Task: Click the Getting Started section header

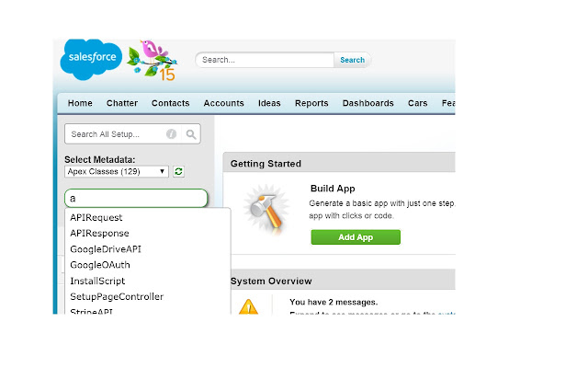Action: [339, 164]
